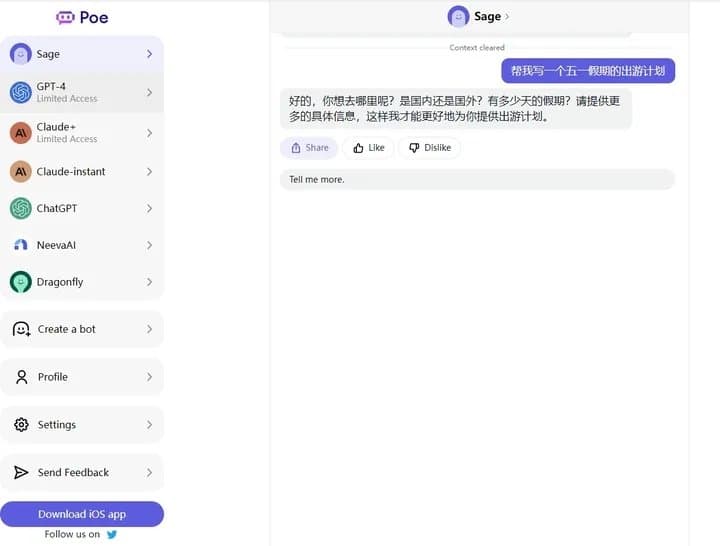The width and height of the screenshot is (720, 546).
Task: Expand the Dragonfly row chevron
Action: 149,282
